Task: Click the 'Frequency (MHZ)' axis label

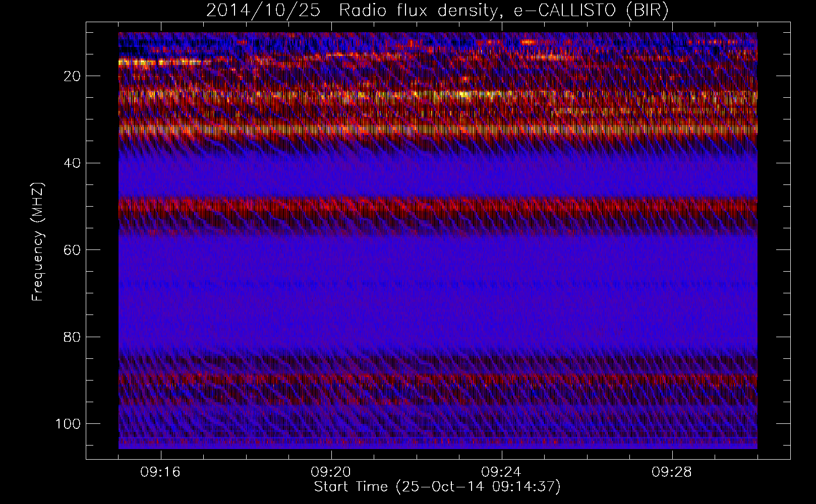Action: click(x=38, y=242)
